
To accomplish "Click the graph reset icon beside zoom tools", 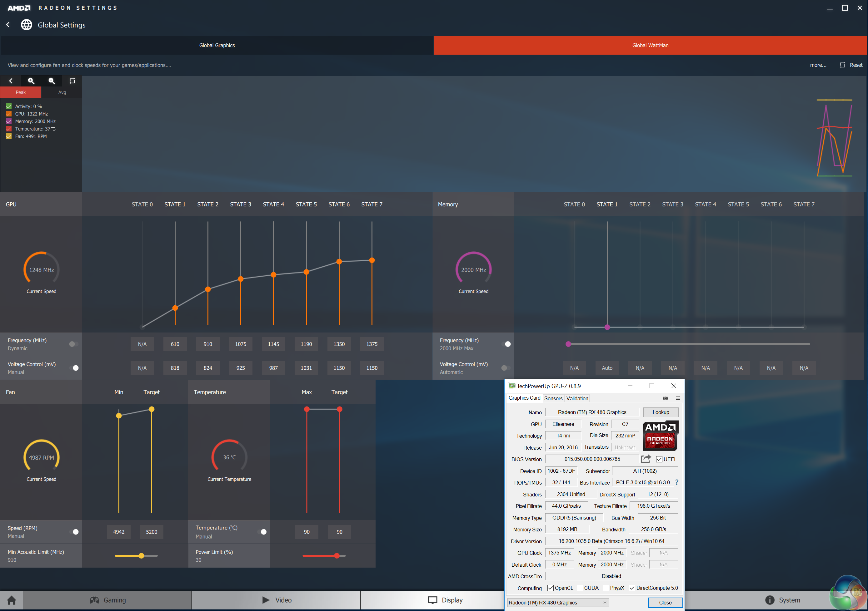I will coord(72,81).
